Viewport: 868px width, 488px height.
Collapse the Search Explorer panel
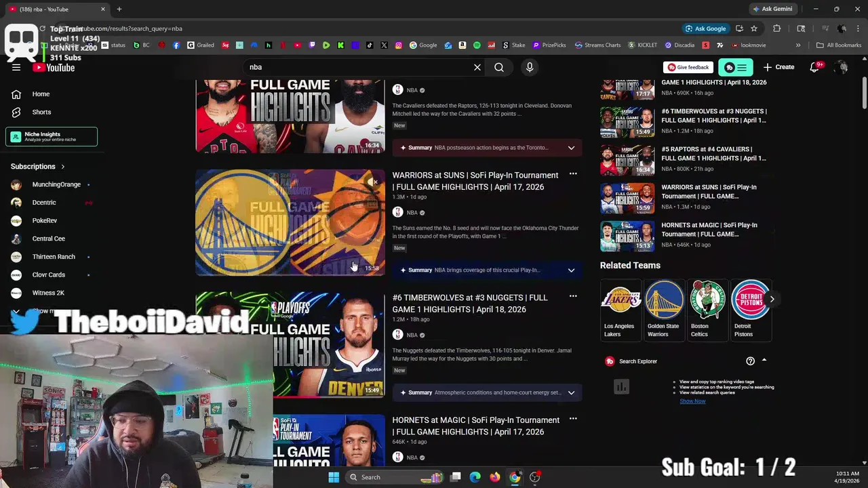pyautogui.click(x=764, y=361)
